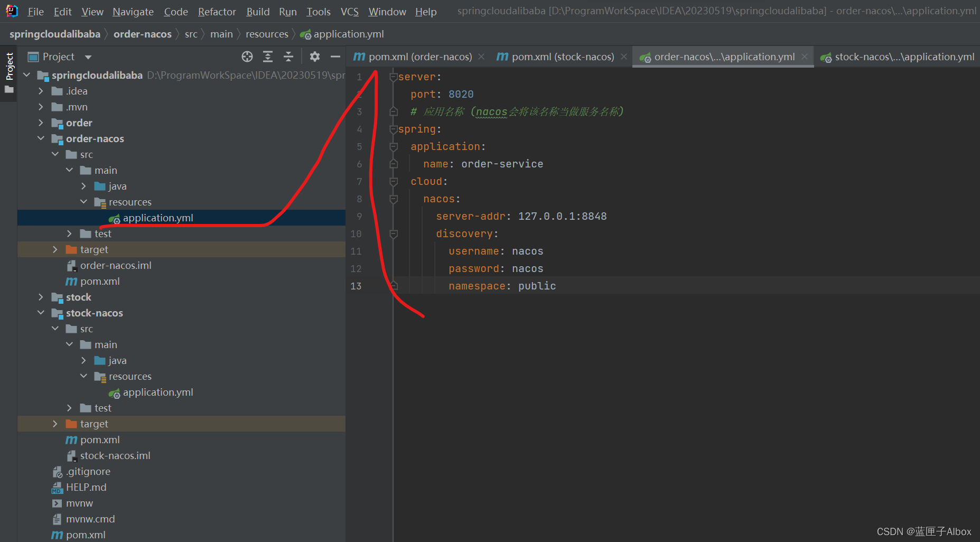Expand the target folder under order-nacos
The width and height of the screenshot is (980, 542).
55,249
